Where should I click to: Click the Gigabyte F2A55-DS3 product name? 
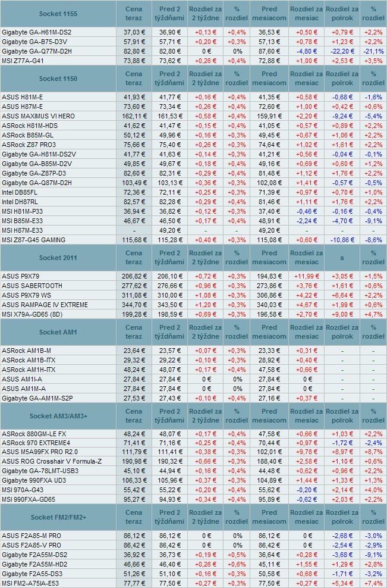point(32,574)
